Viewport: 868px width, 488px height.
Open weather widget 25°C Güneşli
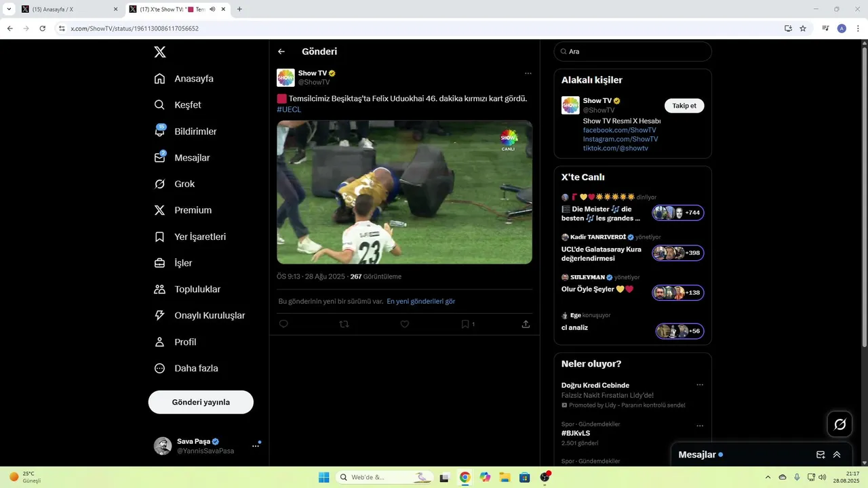(26, 477)
